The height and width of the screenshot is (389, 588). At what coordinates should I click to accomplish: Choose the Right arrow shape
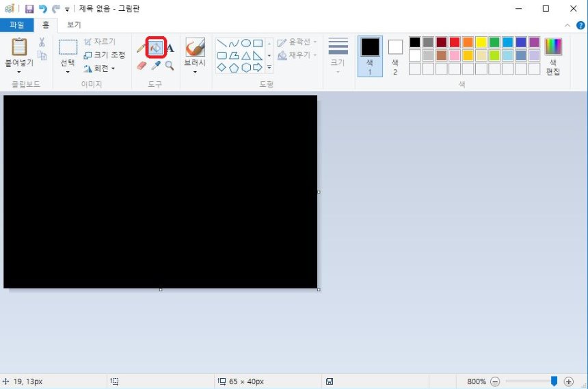tap(258, 68)
